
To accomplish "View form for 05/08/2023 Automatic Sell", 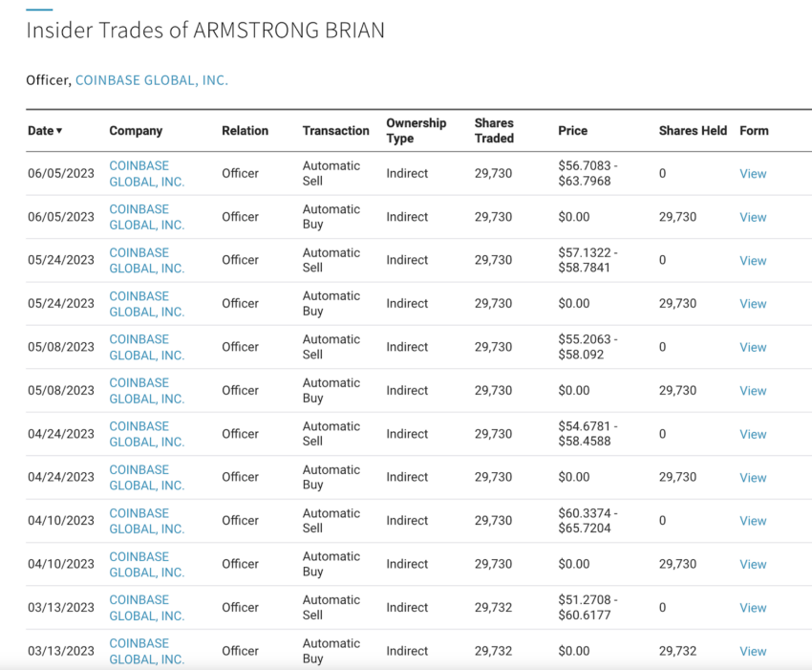I will click(753, 347).
